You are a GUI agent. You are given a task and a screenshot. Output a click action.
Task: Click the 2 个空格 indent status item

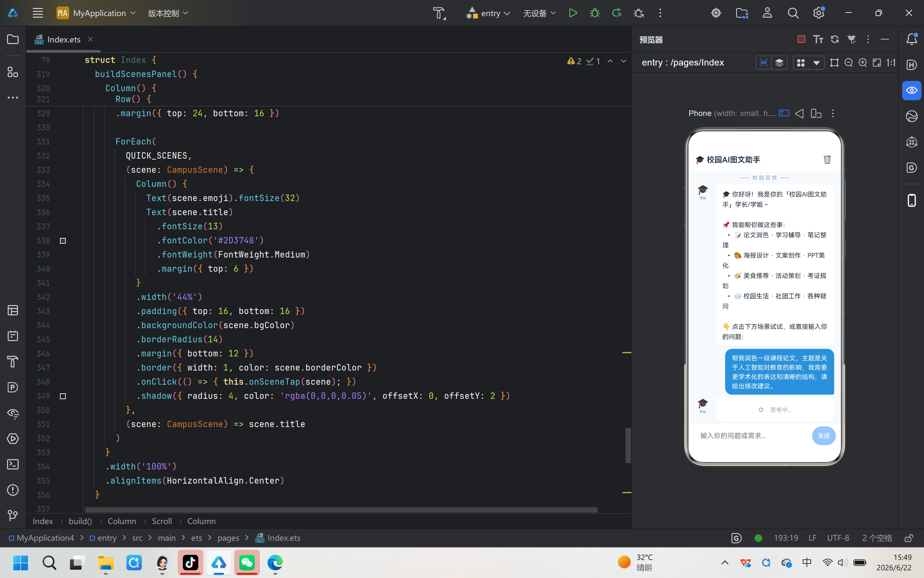tap(877, 538)
